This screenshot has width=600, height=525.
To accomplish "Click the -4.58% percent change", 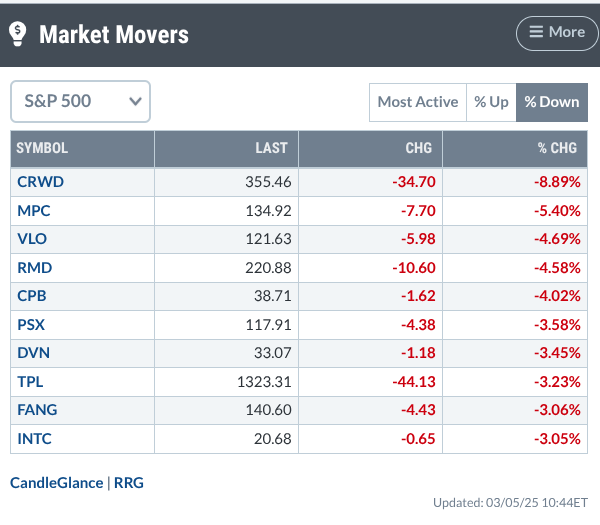I will point(558,268).
